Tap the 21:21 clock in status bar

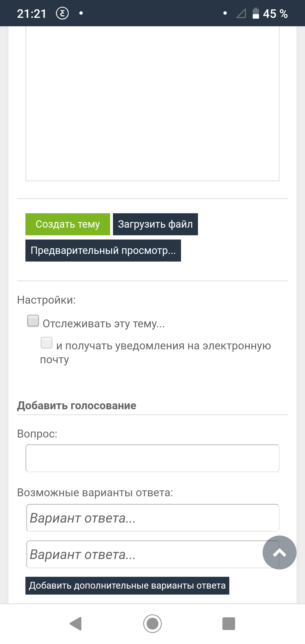[32, 14]
